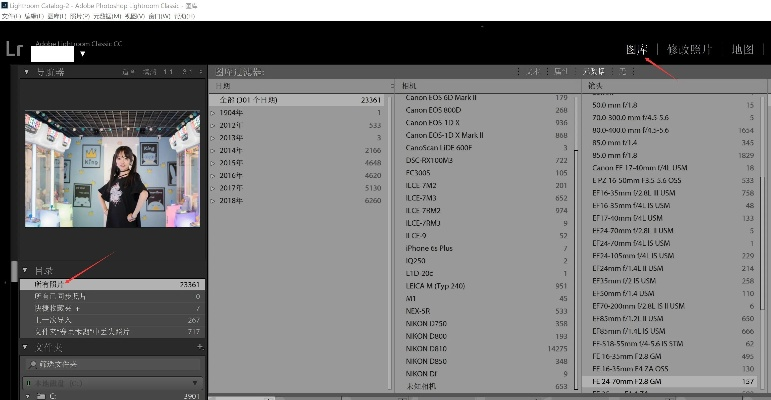The width and height of the screenshot is (771, 400).
Task: Select CanoScan LiDE 600F entry
Action: click(x=484, y=148)
